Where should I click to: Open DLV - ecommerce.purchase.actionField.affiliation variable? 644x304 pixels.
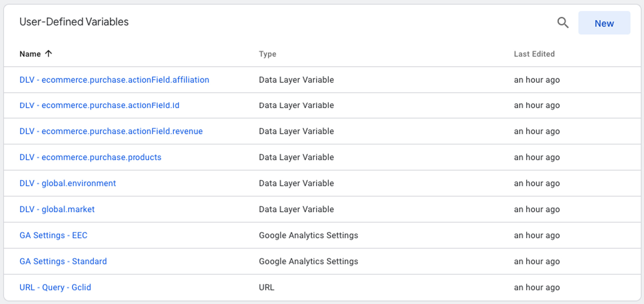coord(114,80)
